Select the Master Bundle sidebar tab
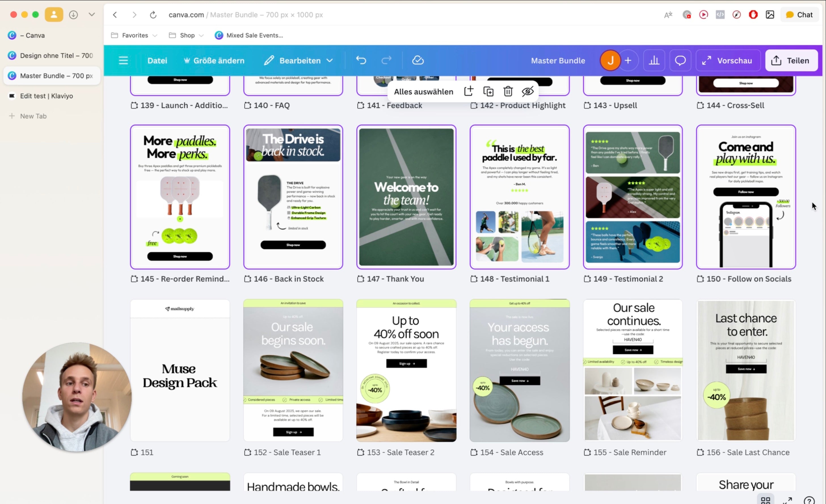 [x=52, y=76]
